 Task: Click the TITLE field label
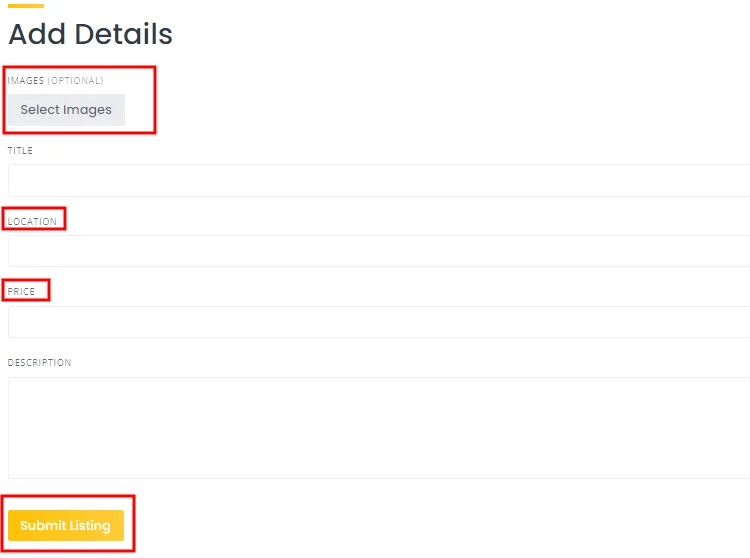click(x=20, y=151)
